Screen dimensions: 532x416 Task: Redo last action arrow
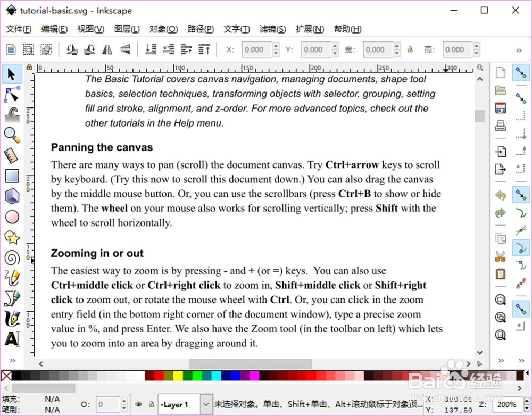[x=501, y=213]
